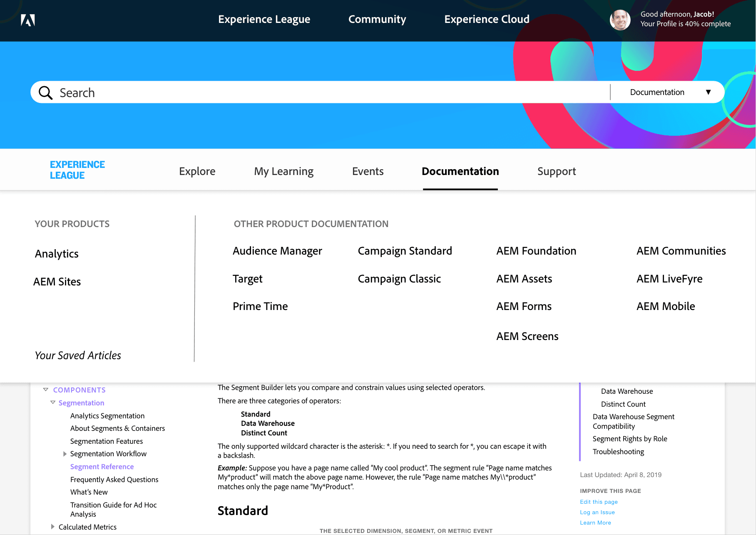The width and height of the screenshot is (756, 535).
Task: Open About Segments & Containers
Action: tap(117, 428)
